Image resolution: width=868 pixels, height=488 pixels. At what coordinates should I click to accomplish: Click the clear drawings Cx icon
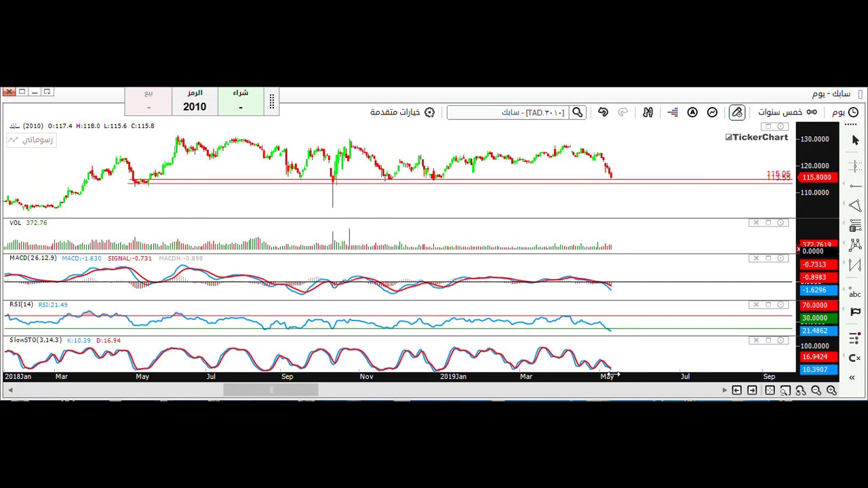point(854,358)
